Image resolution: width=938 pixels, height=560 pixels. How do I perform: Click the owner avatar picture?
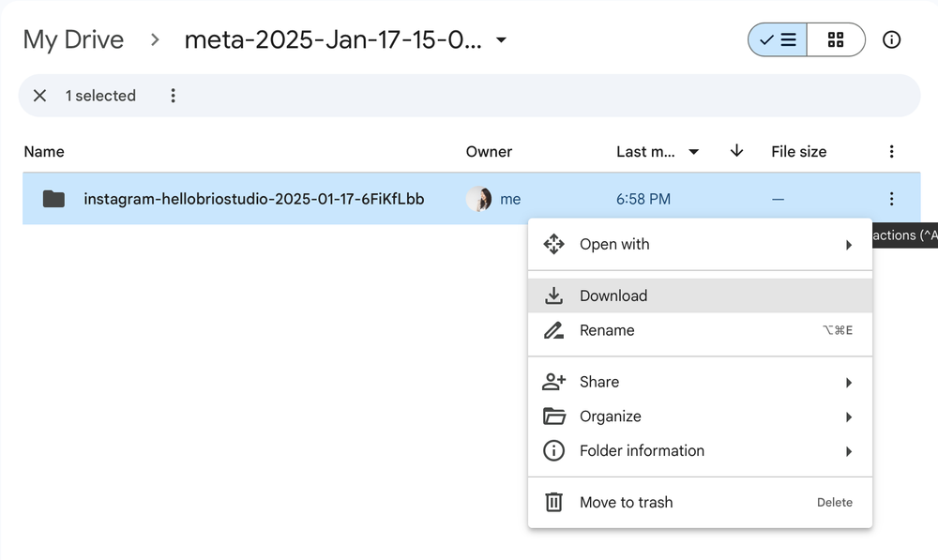[x=478, y=199]
